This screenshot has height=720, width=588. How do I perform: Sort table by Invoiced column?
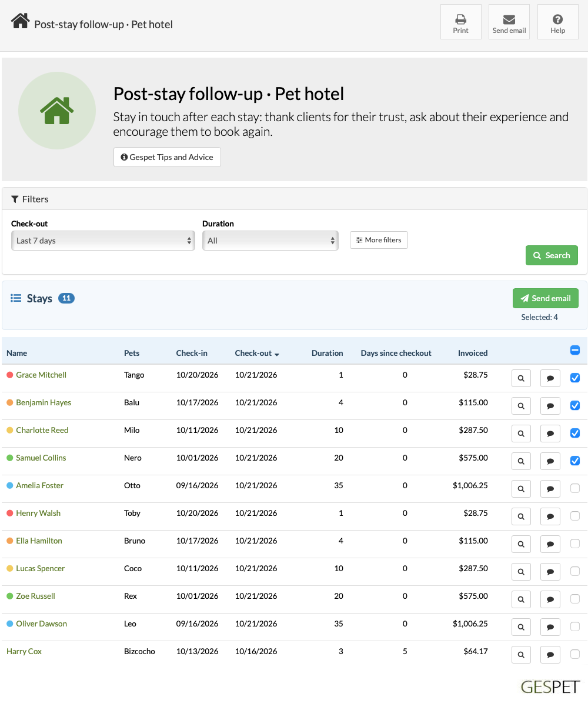473,353
